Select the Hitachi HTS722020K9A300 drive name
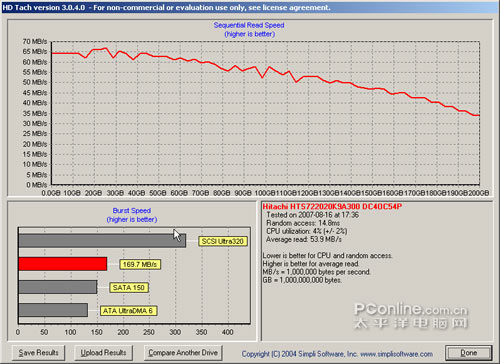This screenshot has height=364, width=500. click(332, 207)
